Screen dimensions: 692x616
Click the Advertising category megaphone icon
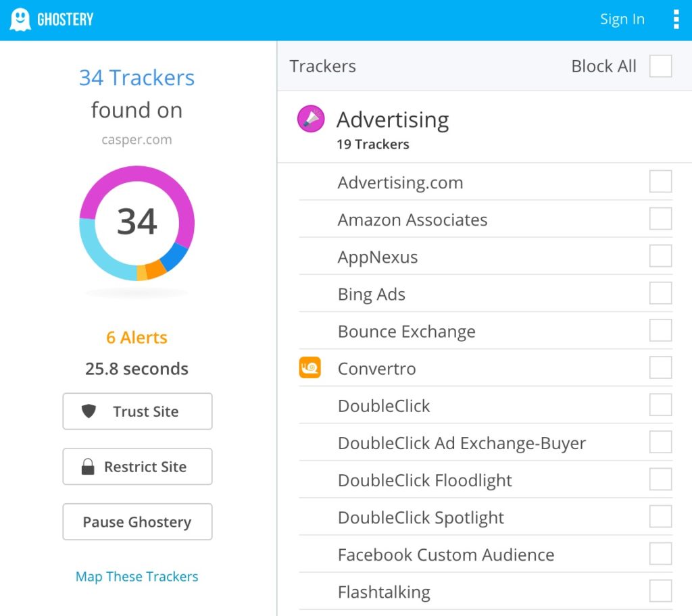click(311, 120)
